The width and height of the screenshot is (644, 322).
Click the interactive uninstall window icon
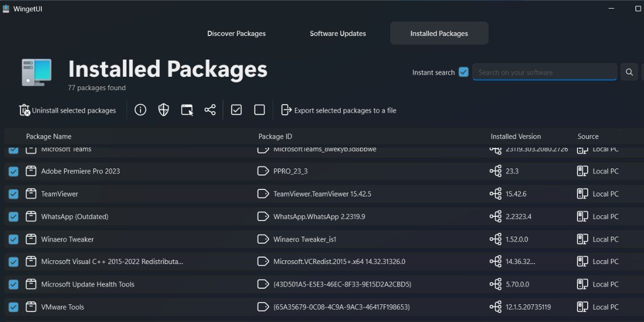tap(187, 110)
